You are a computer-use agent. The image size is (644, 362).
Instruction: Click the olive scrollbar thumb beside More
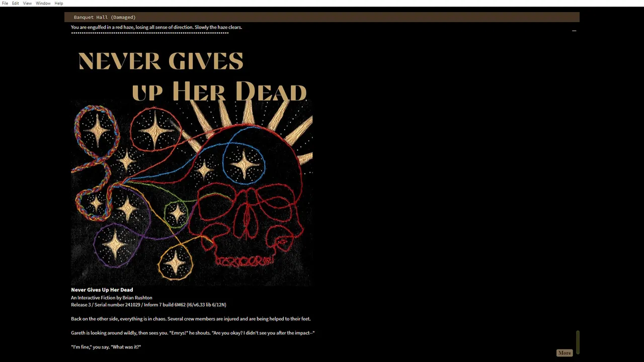coord(578,342)
